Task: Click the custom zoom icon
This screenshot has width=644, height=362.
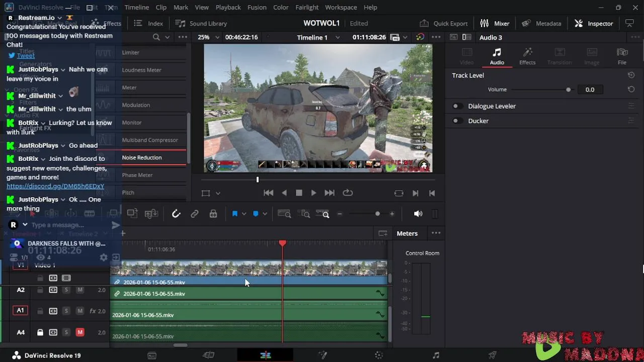Action: pos(323,214)
